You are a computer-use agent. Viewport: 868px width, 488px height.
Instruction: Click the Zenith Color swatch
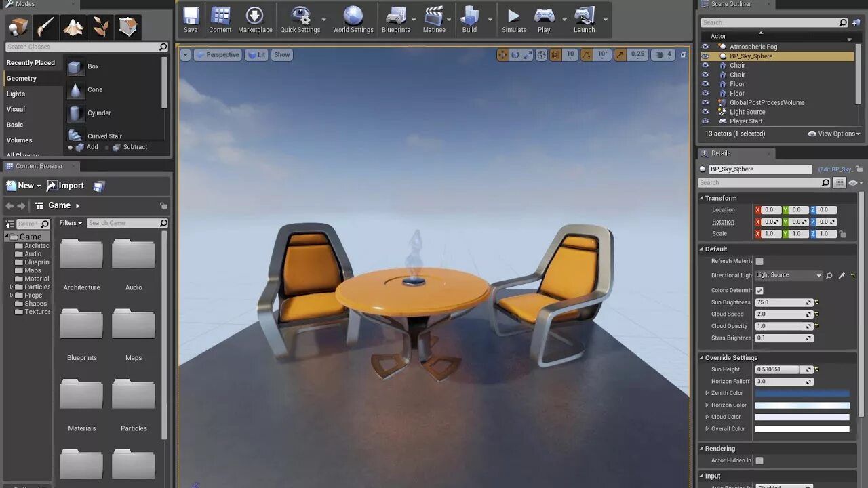pos(802,393)
